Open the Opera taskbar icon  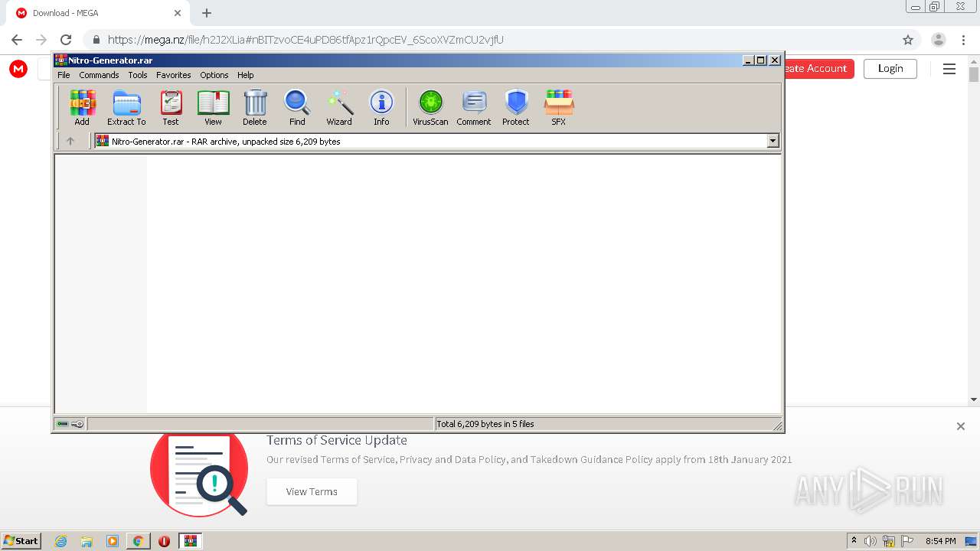[x=164, y=541]
